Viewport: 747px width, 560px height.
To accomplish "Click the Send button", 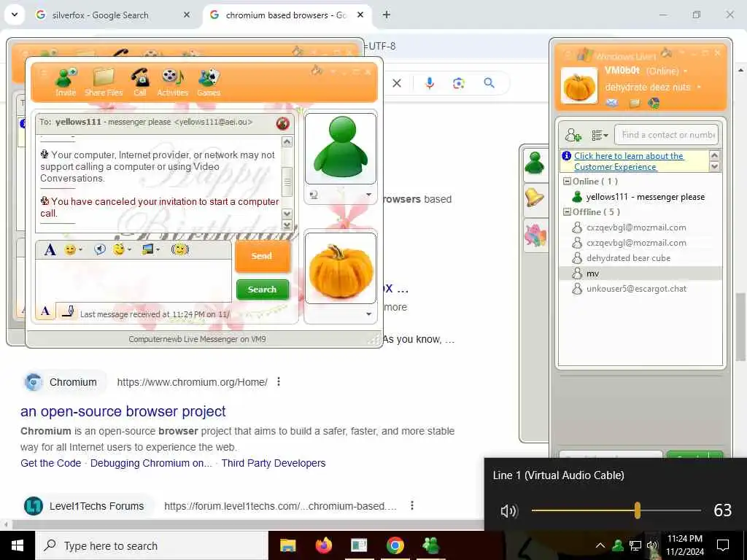I will pyautogui.click(x=262, y=256).
